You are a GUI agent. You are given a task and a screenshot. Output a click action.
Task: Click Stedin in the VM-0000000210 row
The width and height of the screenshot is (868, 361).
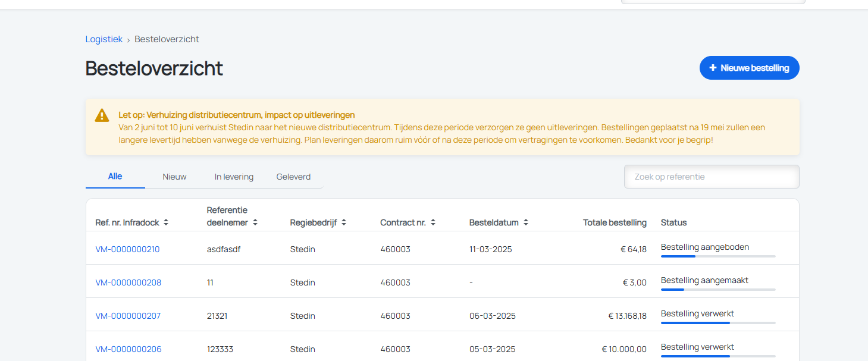click(303, 249)
